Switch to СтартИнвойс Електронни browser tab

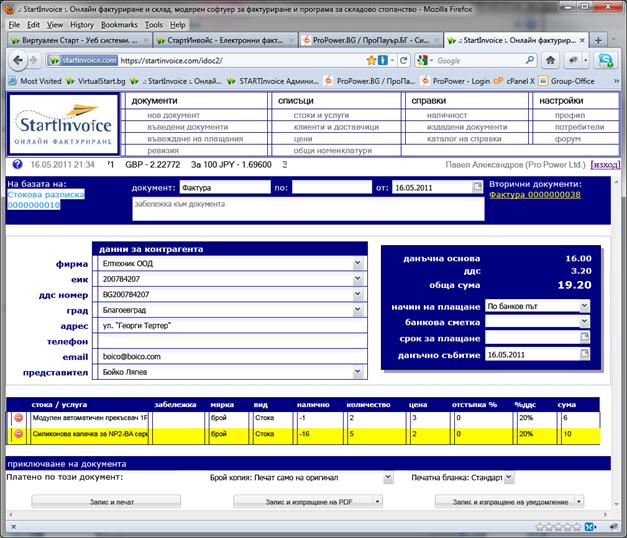225,40
